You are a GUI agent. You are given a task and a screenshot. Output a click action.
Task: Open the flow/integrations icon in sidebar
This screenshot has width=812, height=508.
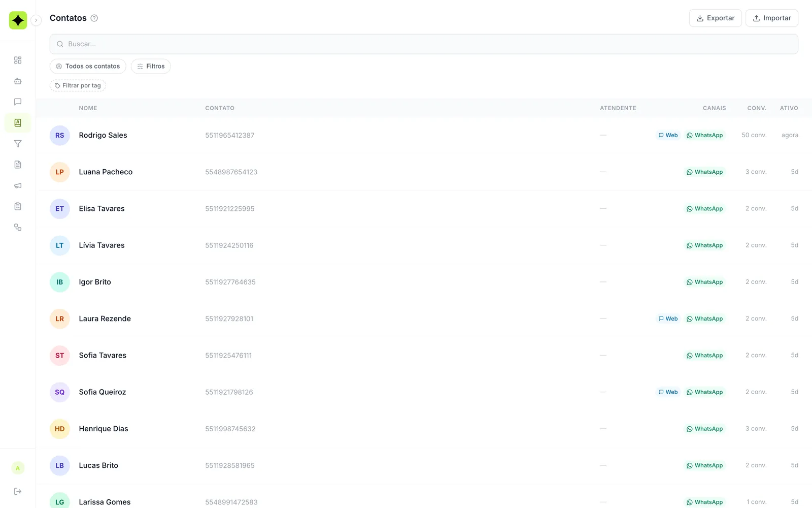tap(18, 227)
